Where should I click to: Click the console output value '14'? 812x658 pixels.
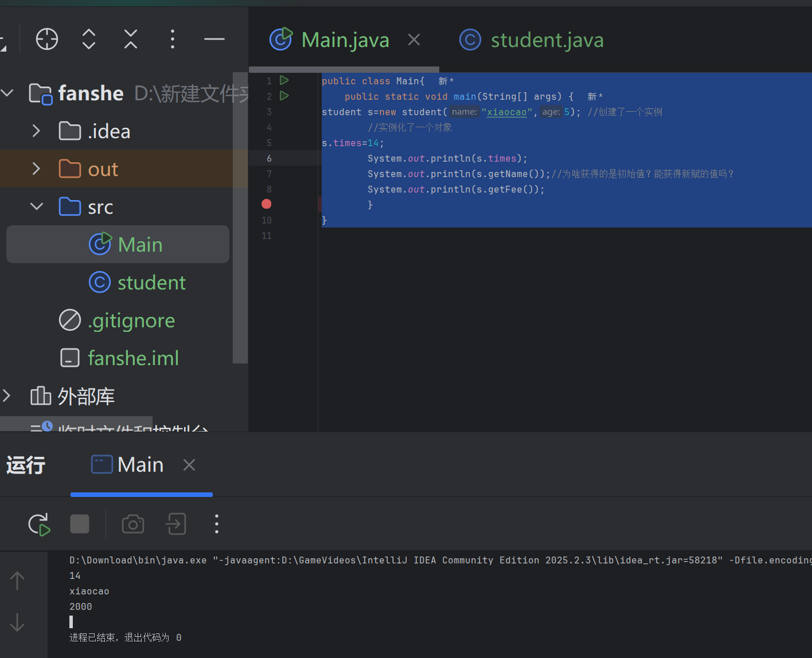(x=75, y=575)
